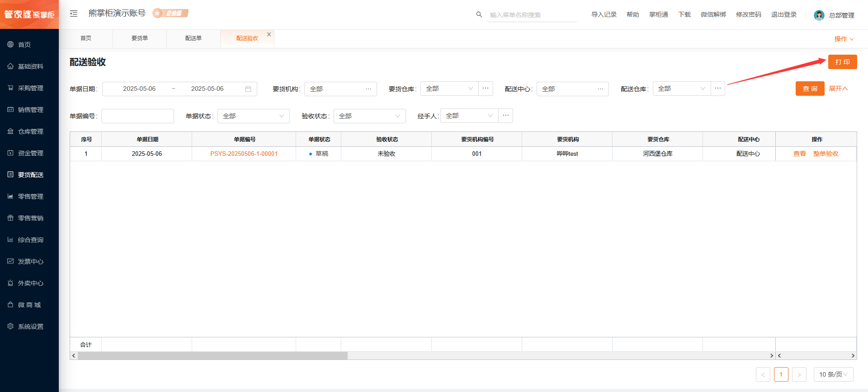This screenshot has height=392, width=868.
Task: Go to previous page arrow
Action: [x=763, y=374]
